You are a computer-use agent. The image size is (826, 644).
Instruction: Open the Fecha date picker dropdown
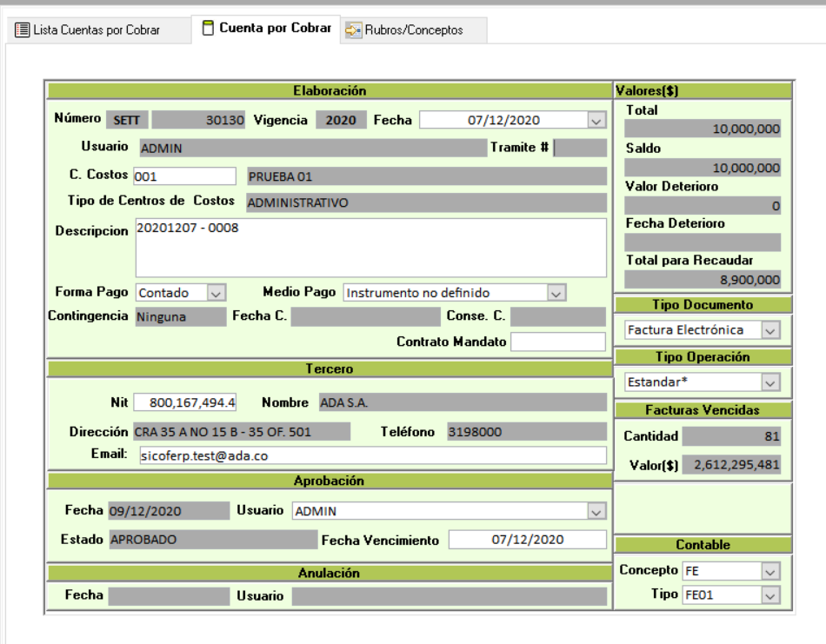point(596,121)
